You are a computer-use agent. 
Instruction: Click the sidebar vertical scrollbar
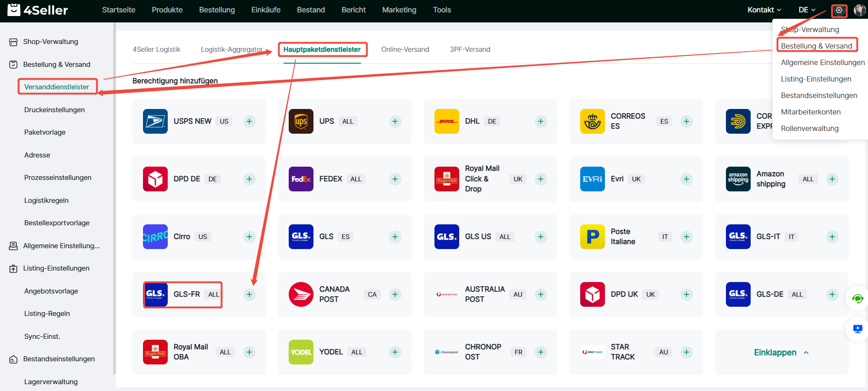pos(114,198)
